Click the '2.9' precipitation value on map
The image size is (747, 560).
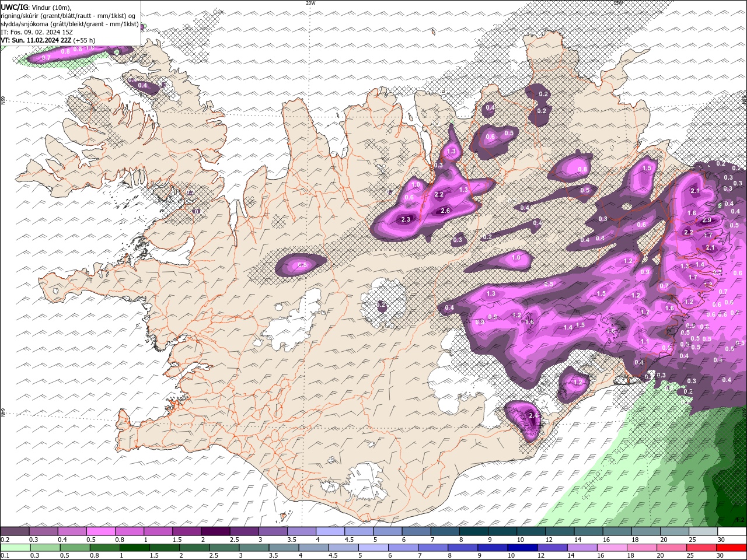tap(707, 220)
